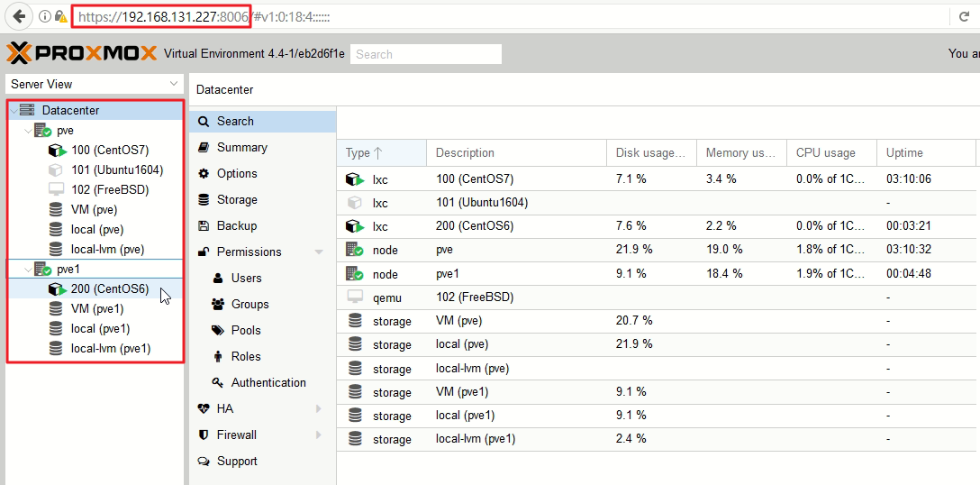This screenshot has width=980, height=485.
Task: Click the container icon for 200 (CentOS6) in tree
Action: [x=57, y=288]
